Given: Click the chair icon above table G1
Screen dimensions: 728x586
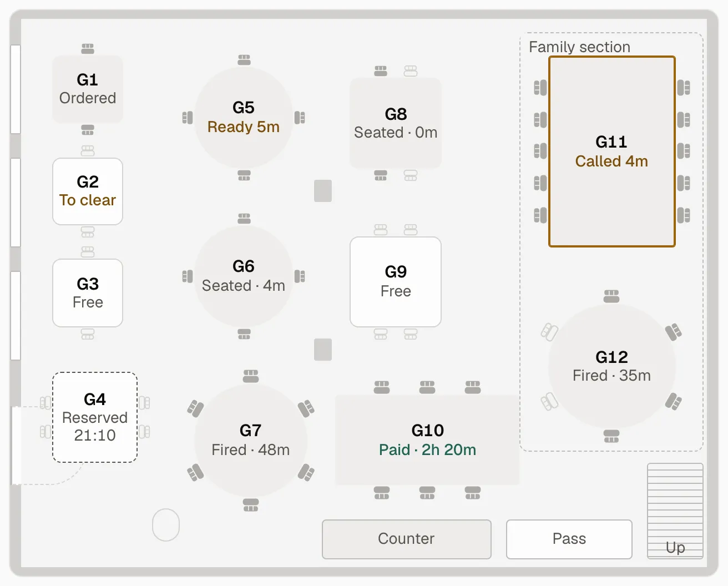Looking at the screenshot, I should click(88, 49).
